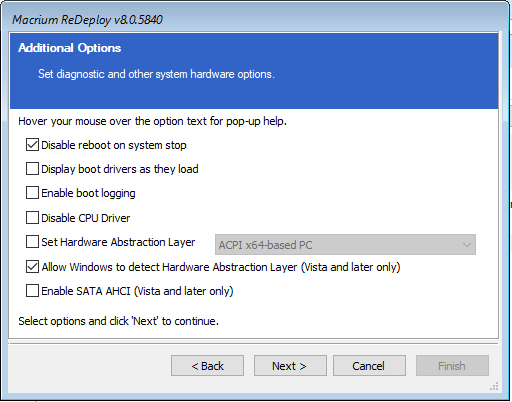The image size is (512, 402).
Task: Continue with the Next > button
Action: (x=290, y=366)
